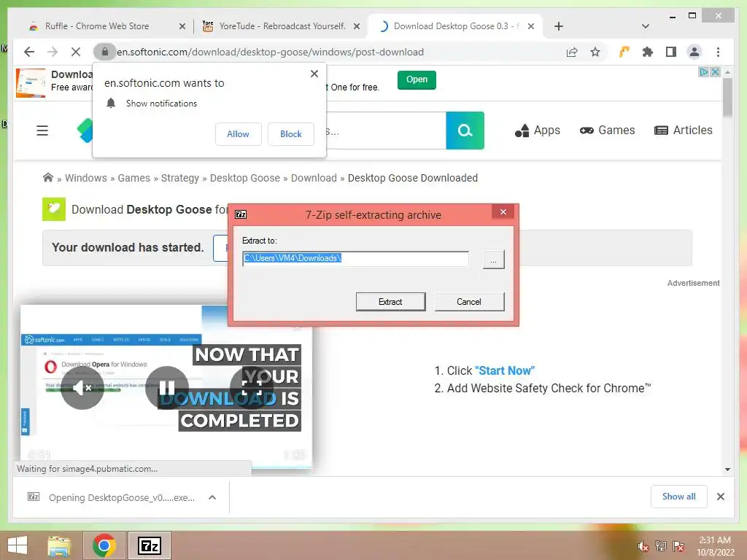
Task: Click the scrollbar down arrow
Action: (x=727, y=470)
